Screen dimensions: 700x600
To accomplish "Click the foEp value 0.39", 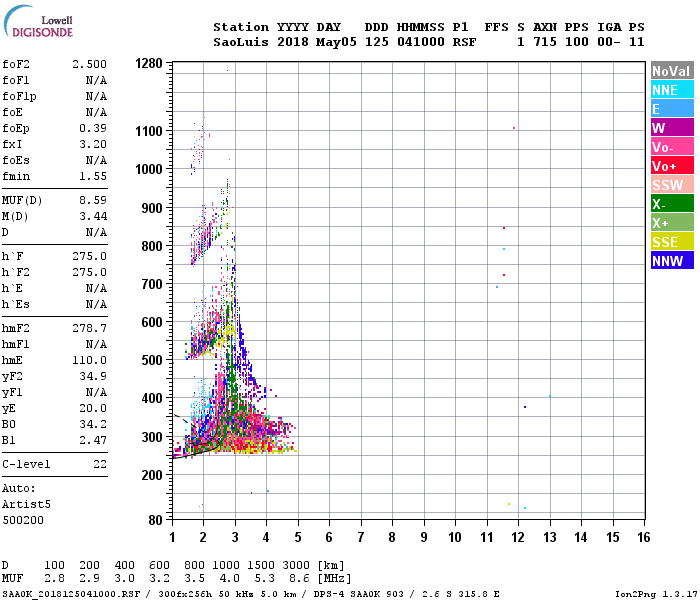I will coord(93,129).
